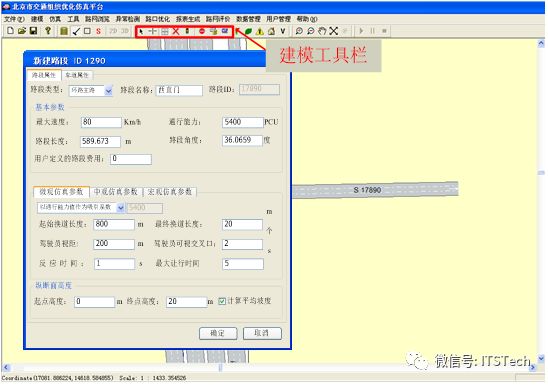Select the empty rectangle toolbar icon
This screenshot has height=386, width=548.
click(x=87, y=31)
